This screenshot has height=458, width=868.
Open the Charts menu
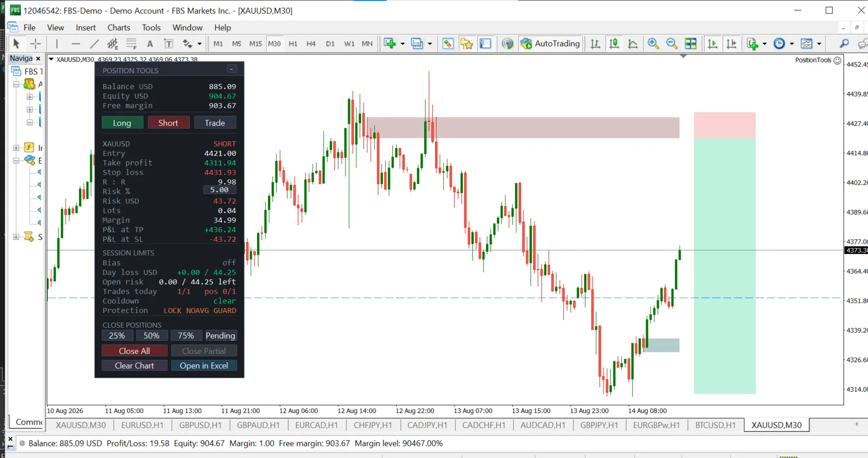pyautogui.click(x=119, y=28)
